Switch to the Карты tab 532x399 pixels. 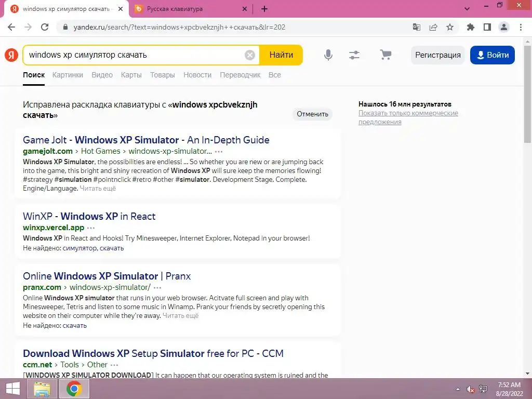(131, 75)
